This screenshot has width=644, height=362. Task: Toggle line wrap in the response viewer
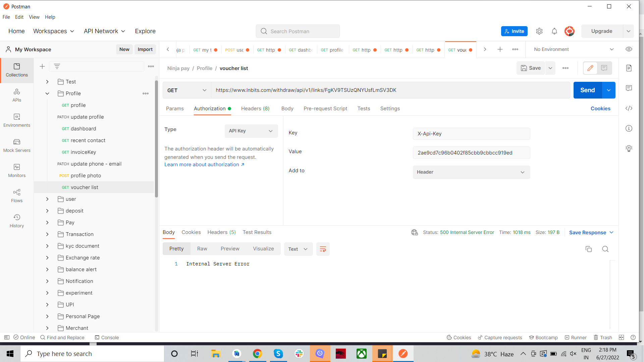point(323,249)
